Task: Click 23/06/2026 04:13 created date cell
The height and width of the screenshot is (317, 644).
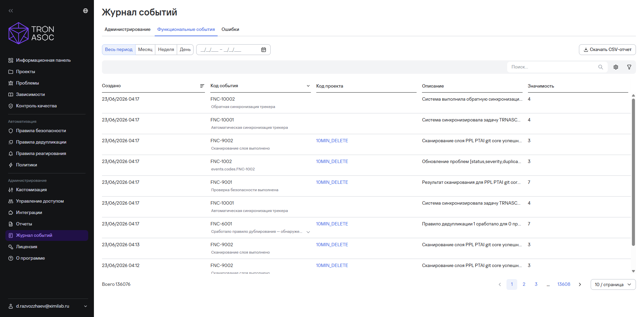Action: coord(121,245)
